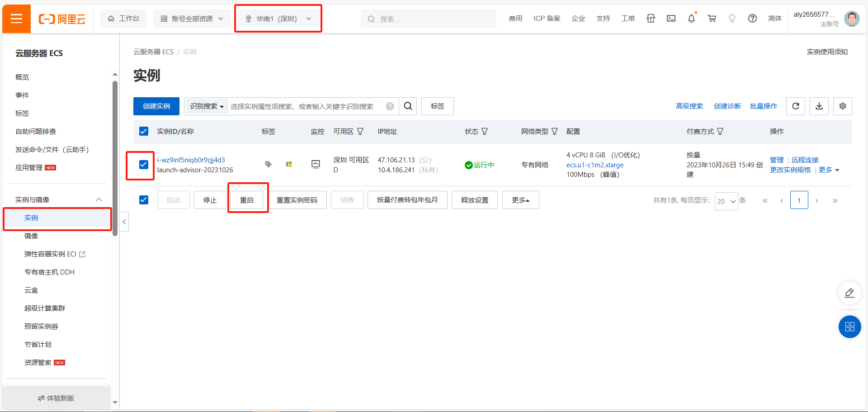Click the user avatar picture
The image size is (868, 412).
pos(852,19)
